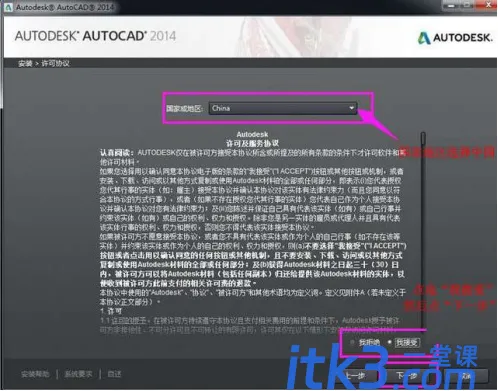The height and width of the screenshot is (391, 498).
Task: Cancel the installation with 取消 button
Action: click(x=467, y=376)
